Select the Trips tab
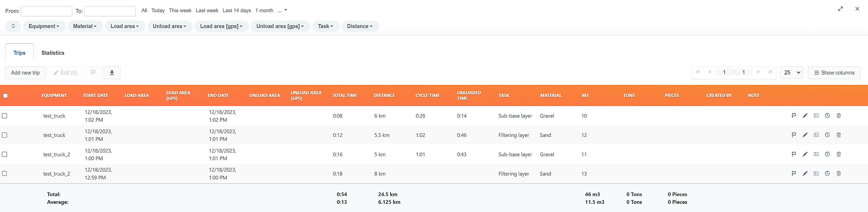 click(x=19, y=53)
